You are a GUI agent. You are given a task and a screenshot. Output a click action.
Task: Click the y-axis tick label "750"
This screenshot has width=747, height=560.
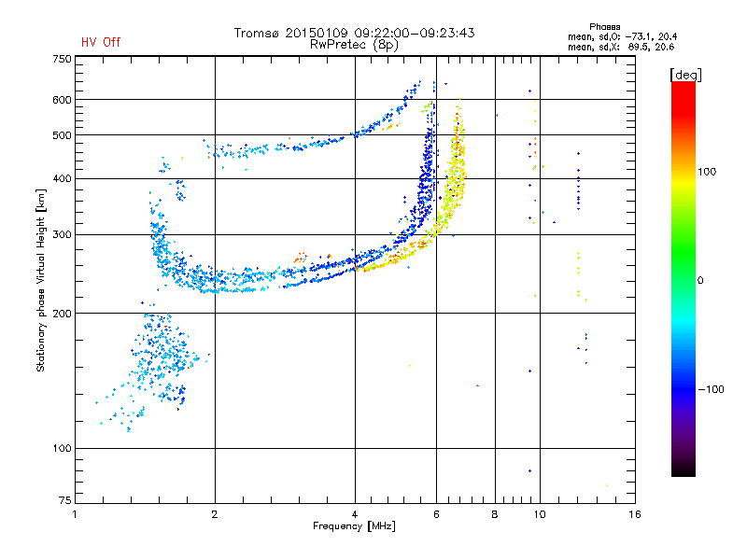point(62,59)
